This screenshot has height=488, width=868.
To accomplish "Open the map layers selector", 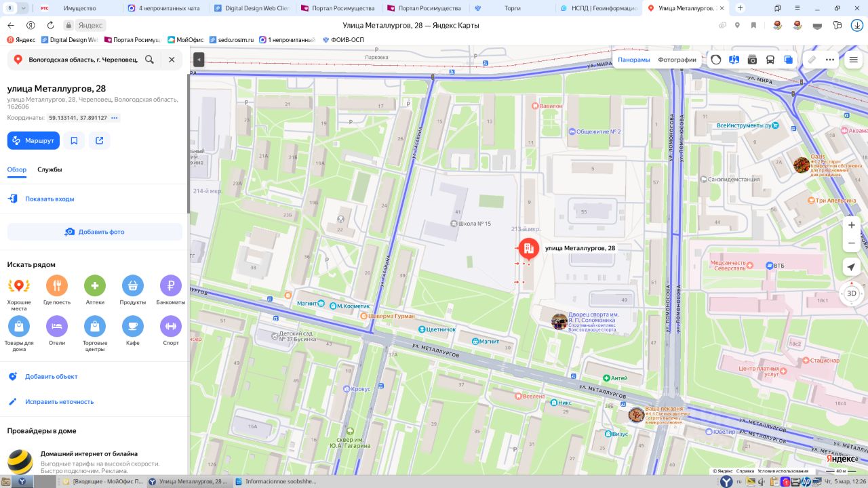I will 788,60.
